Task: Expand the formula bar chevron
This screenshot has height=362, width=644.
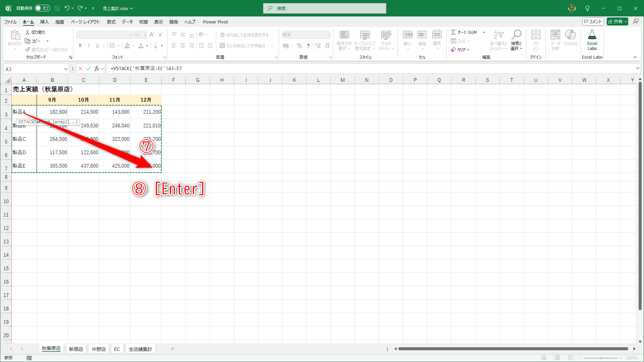Action: 638,68
